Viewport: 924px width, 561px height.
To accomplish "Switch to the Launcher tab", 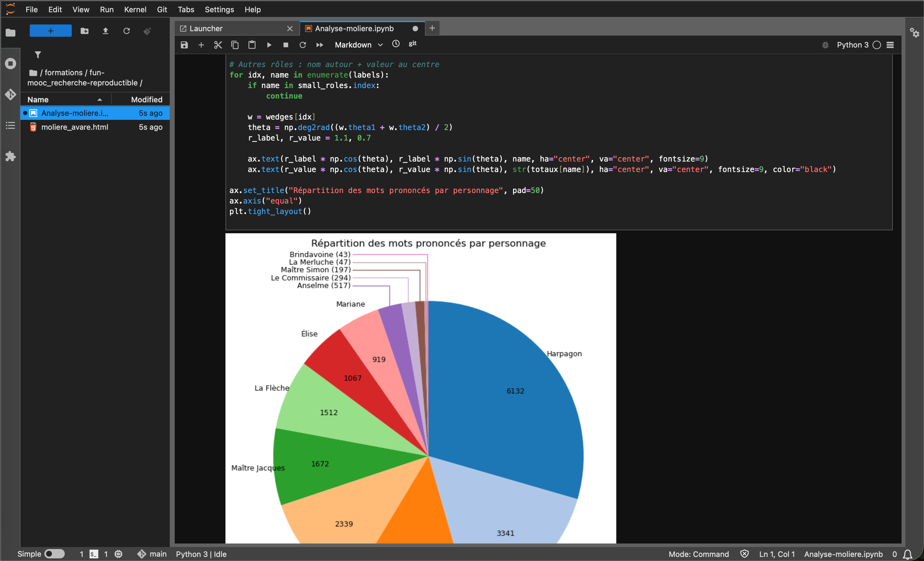I will tap(206, 29).
